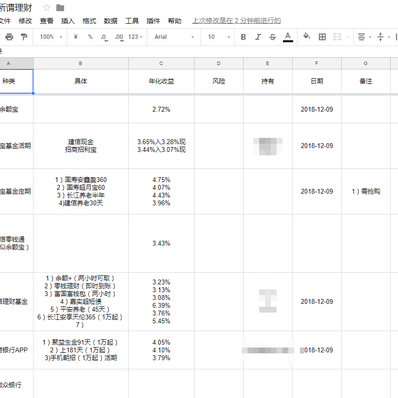Toggle italic formatting
Screen dimensions: 398x398
[x=258, y=37]
